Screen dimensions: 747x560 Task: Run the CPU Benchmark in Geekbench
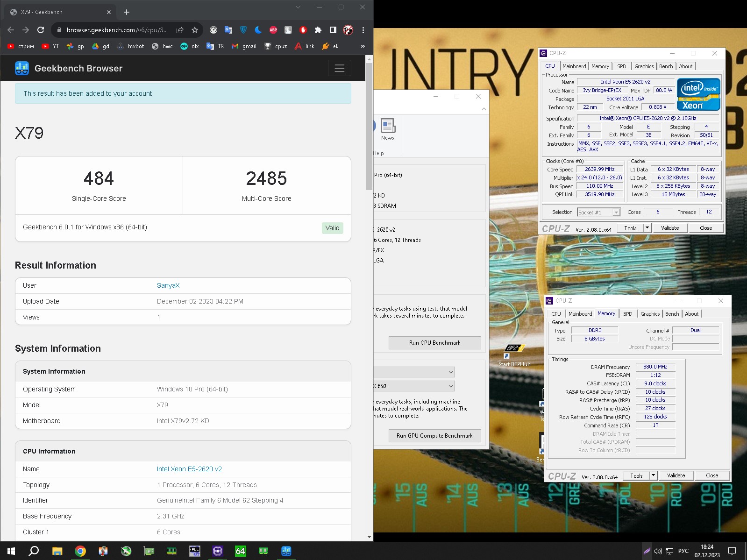point(435,343)
